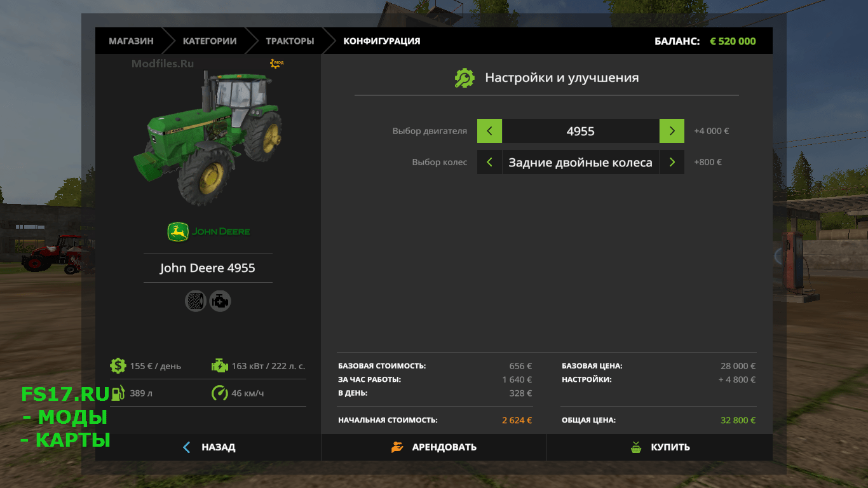Click the next engine arrow
This screenshot has width=868, height=488.
point(672,131)
